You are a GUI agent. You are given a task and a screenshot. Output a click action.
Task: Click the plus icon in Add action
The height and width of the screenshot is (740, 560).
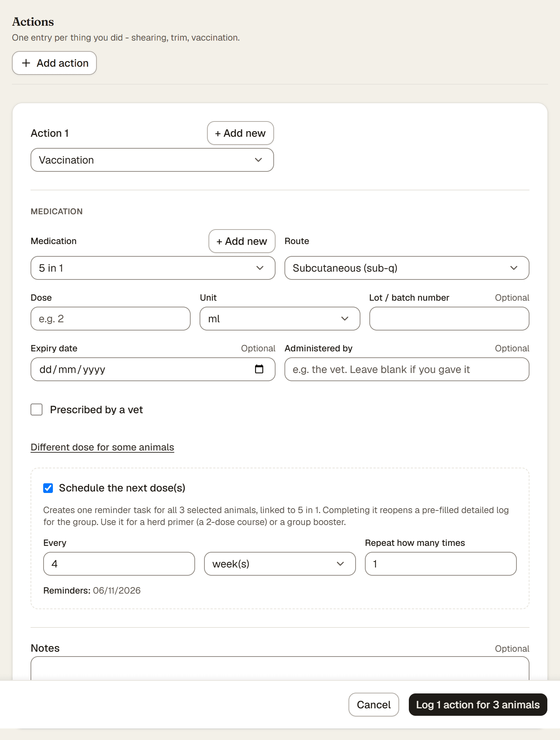(x=26, y=63)
